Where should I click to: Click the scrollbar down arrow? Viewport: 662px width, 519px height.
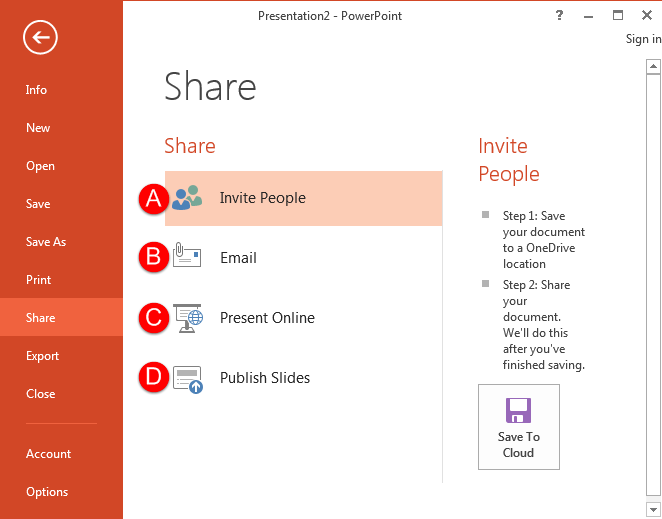(653, 509)
